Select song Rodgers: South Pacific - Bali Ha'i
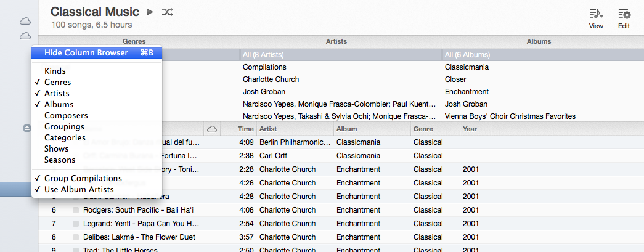Image resolution: width=644 pixels, height=252 pixels. (x=138, y=210)
